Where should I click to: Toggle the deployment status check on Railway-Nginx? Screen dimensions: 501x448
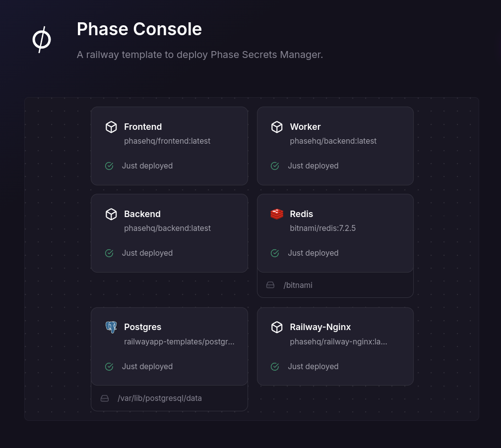(275, 366)
